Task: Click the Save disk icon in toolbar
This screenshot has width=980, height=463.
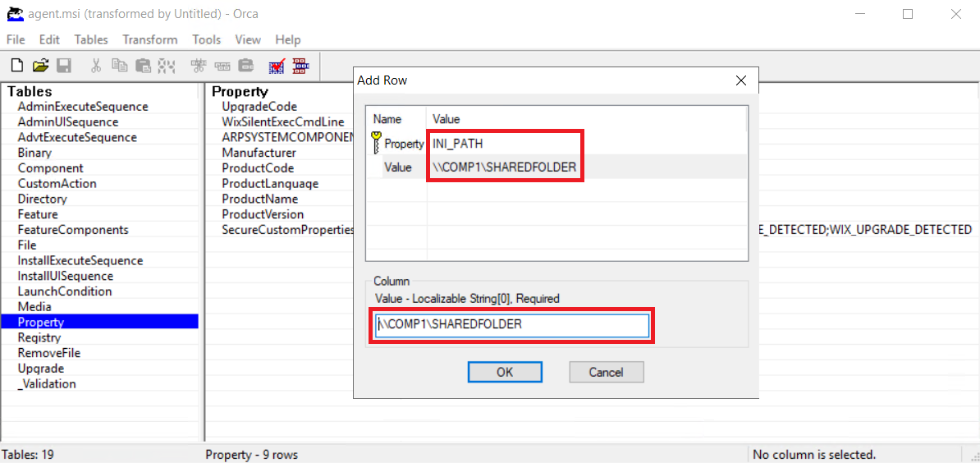Action: pyautogui.click(x=63, y=66)
